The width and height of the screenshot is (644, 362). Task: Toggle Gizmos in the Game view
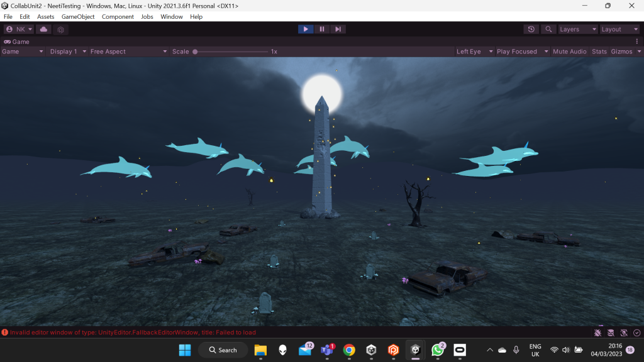(621, 52)
